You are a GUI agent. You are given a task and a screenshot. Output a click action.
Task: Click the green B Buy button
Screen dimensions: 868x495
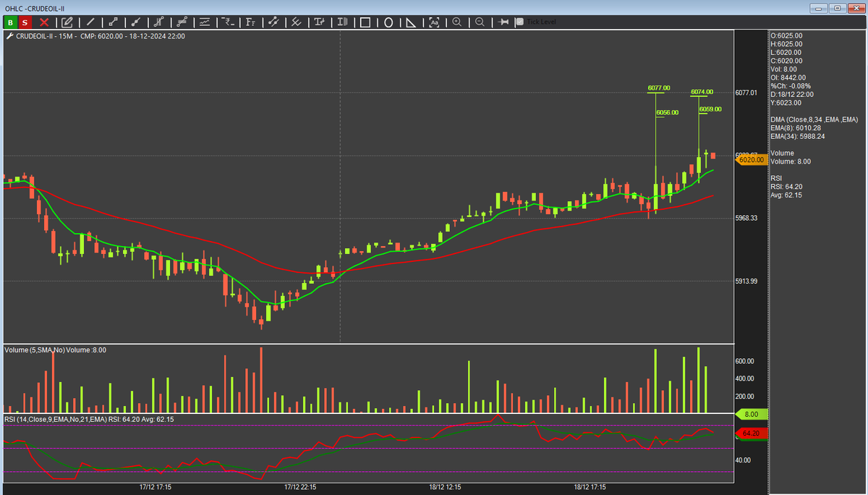10,22
